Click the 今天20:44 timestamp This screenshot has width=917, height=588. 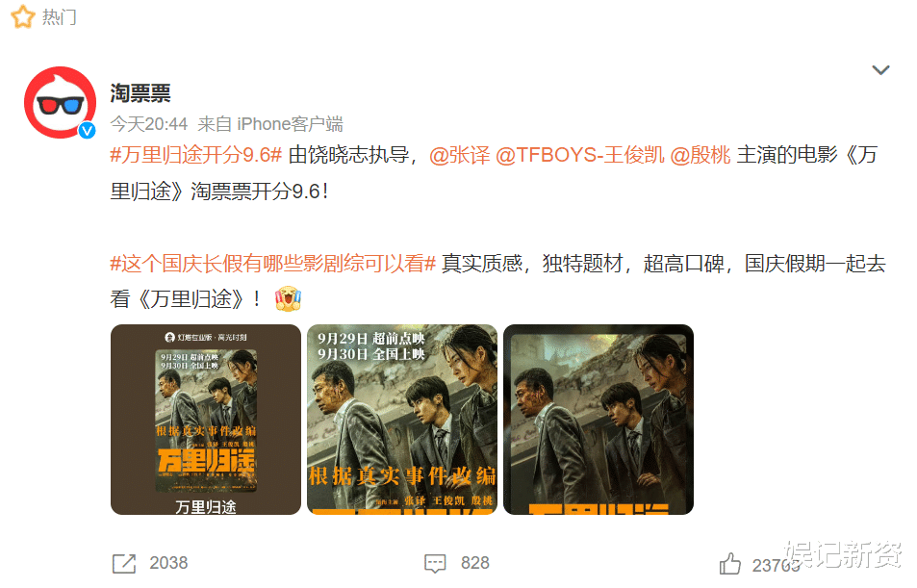pyautogui.click(x=148, y=124)
